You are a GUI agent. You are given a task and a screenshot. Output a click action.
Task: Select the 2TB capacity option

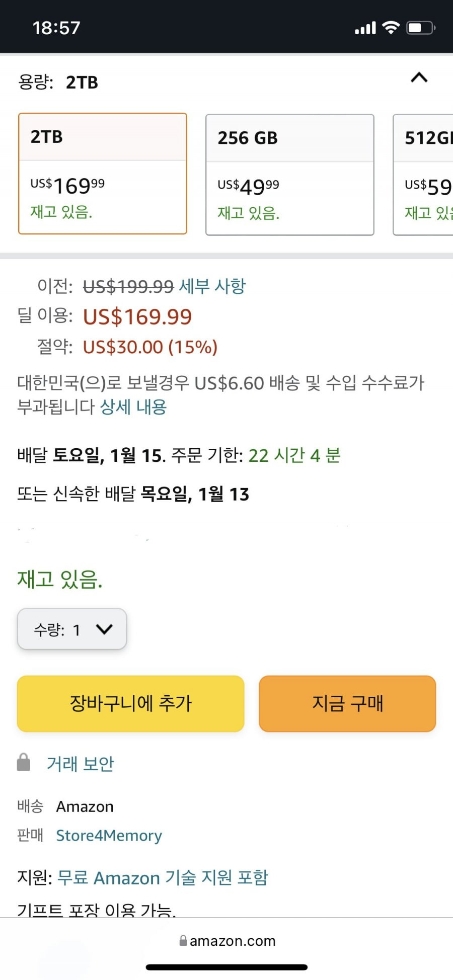click(x=103, y=174)
